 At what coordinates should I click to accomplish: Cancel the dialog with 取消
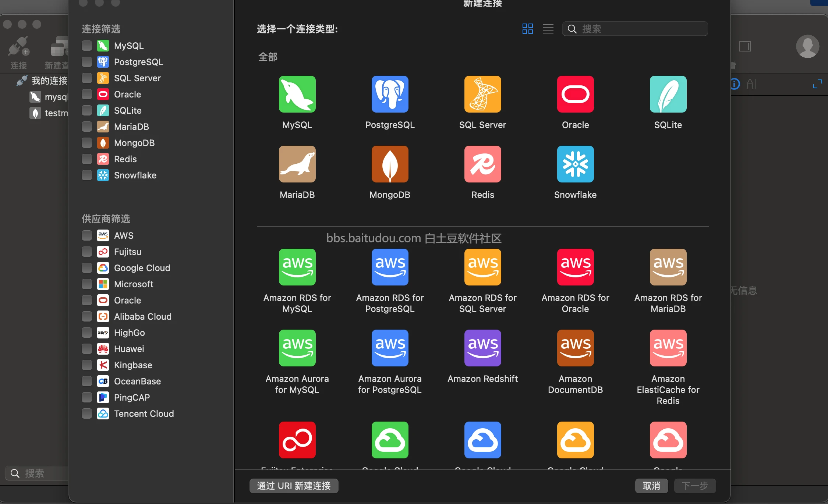click(x=651, y=486)
